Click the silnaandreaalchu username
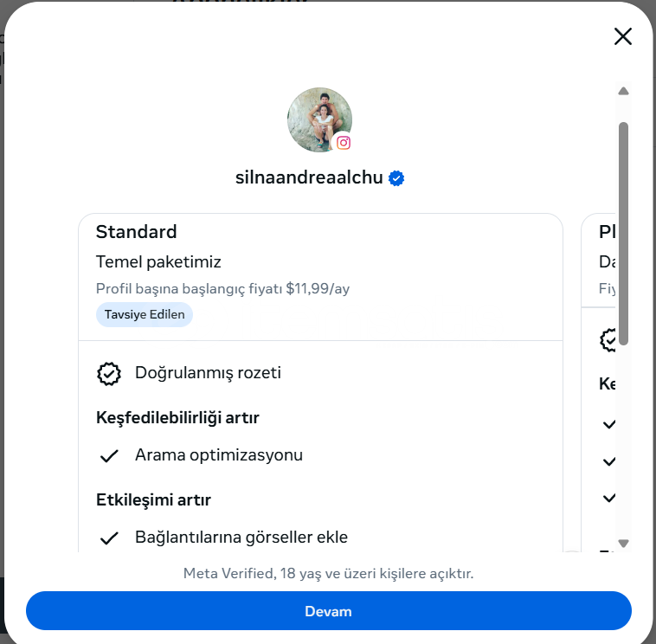 click(x=309, y=178)
